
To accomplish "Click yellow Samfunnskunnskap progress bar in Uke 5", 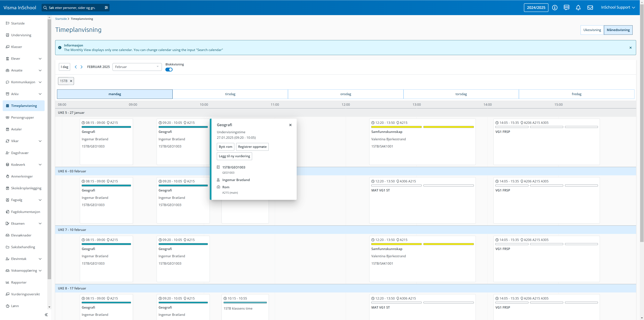I will pos(396,127).
